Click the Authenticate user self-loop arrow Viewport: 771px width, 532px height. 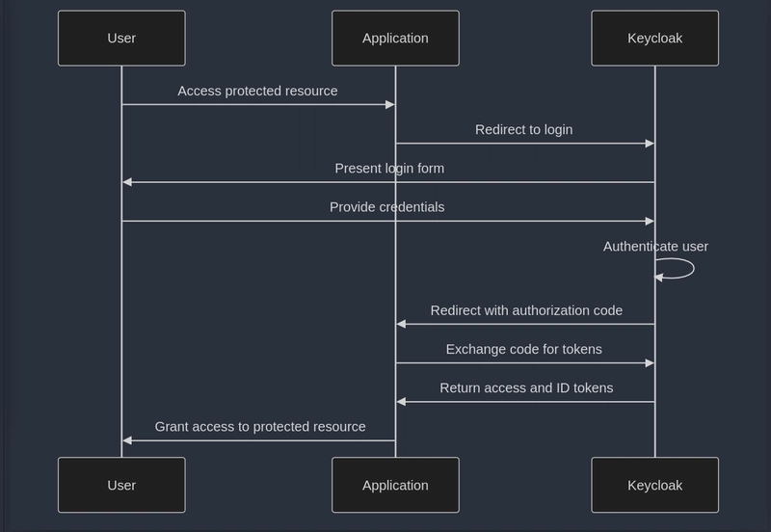[x=675, y=269]
